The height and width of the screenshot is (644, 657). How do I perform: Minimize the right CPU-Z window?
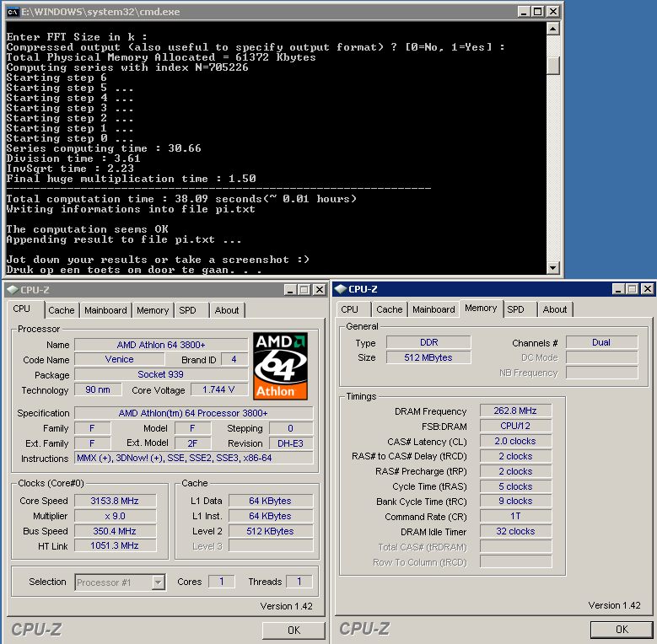click(x=618, y=289)
